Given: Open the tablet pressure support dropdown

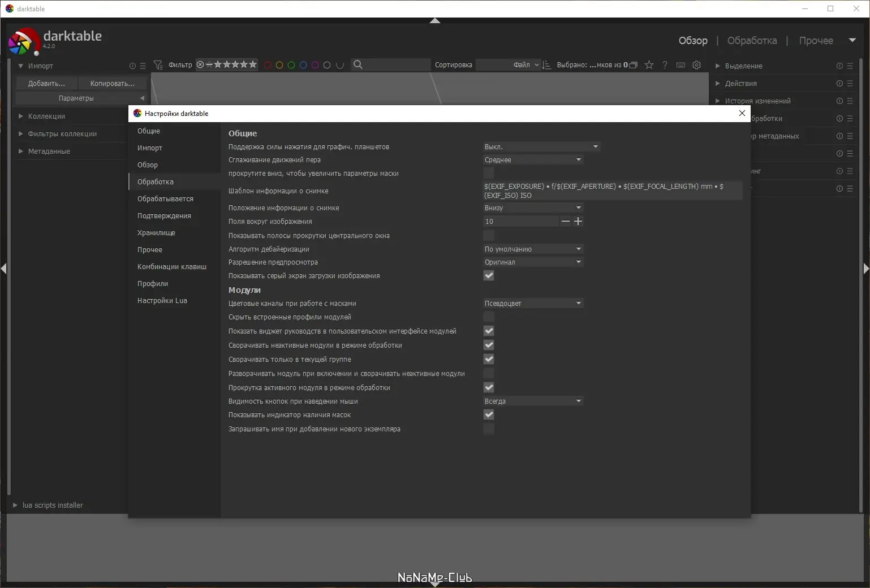Looking at the screenshot, I should click(x=541, y=146).
